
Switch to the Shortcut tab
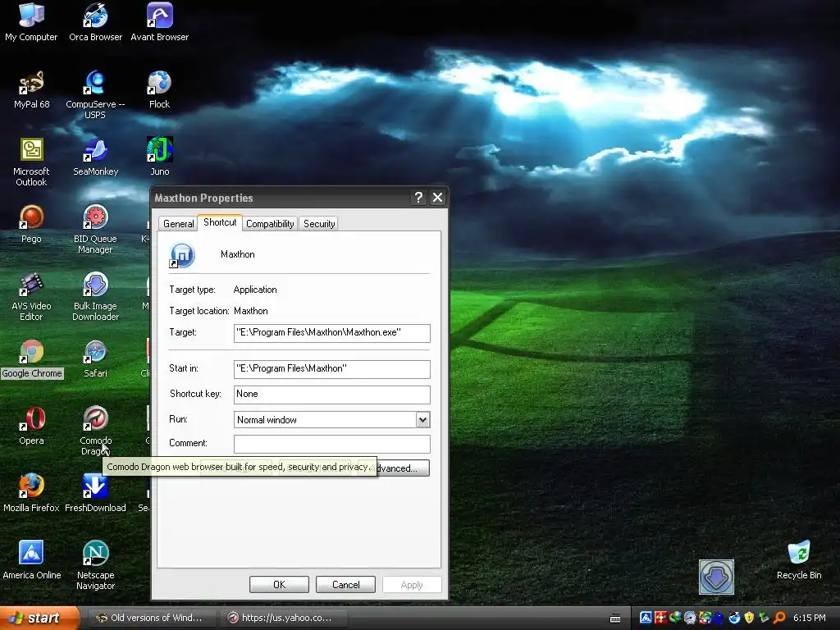coord(220,222)
